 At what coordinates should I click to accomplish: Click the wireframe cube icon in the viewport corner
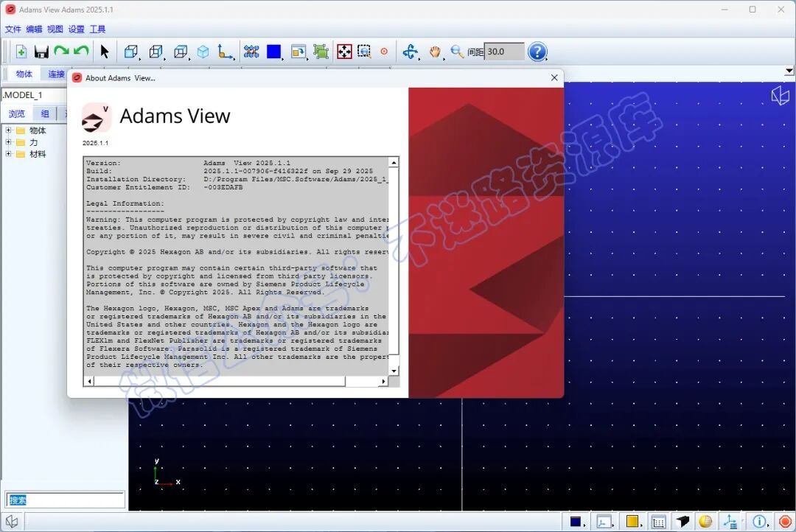[781, 95]
